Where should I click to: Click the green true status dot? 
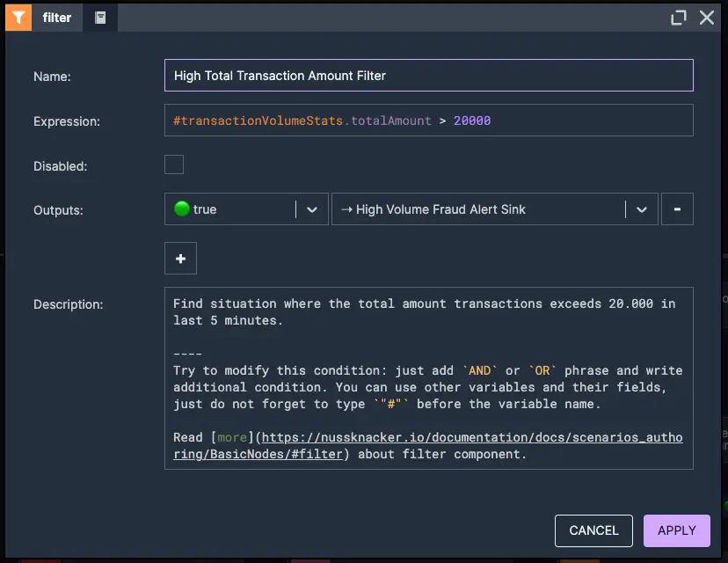click(182, 209)
